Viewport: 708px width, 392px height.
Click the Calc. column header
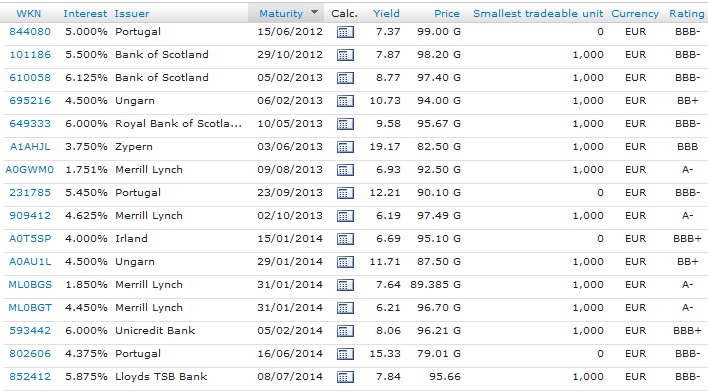[x=344, y=14]
